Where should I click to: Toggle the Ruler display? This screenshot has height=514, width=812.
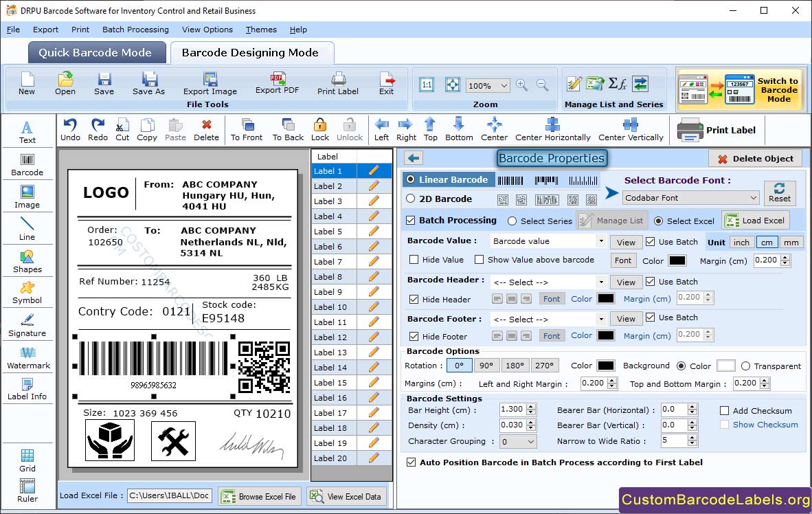(27, 491)
